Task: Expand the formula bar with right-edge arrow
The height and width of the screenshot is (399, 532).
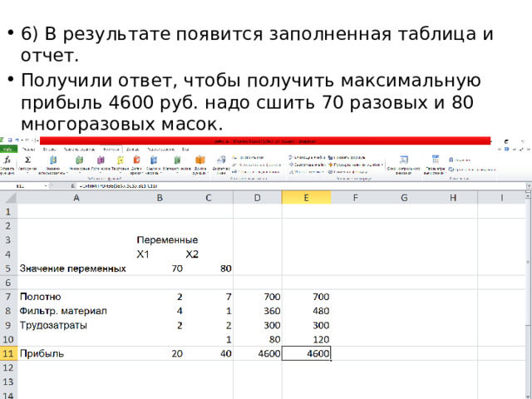Action: 529,186
